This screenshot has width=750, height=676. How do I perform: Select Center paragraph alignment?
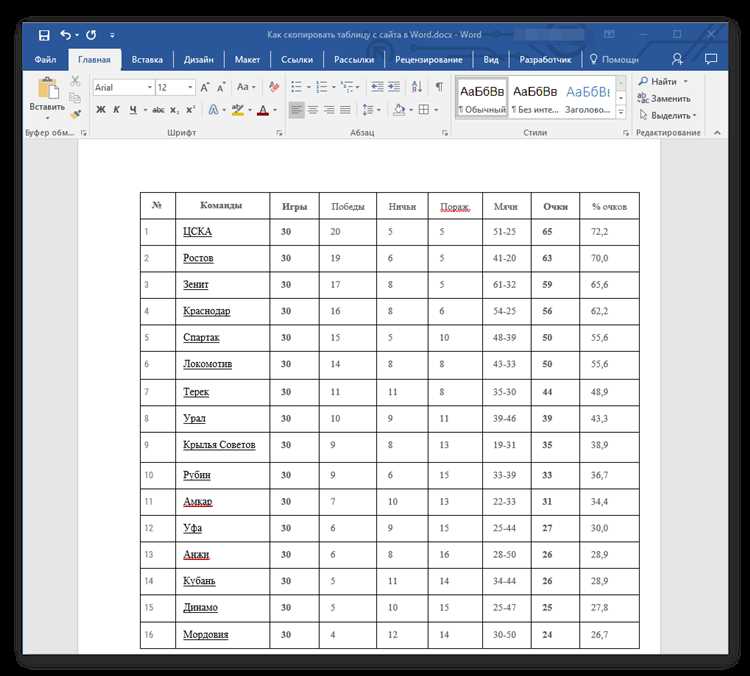[313, 110]
